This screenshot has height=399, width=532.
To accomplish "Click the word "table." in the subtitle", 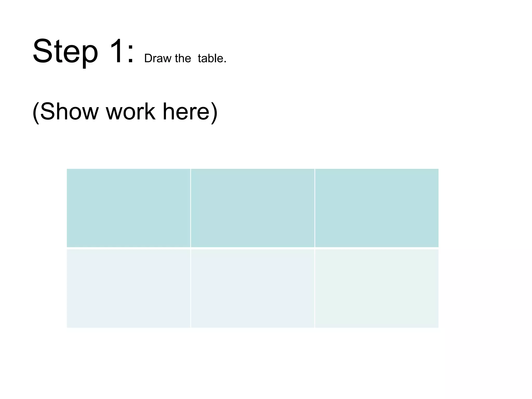I will [x=212, y=58].
